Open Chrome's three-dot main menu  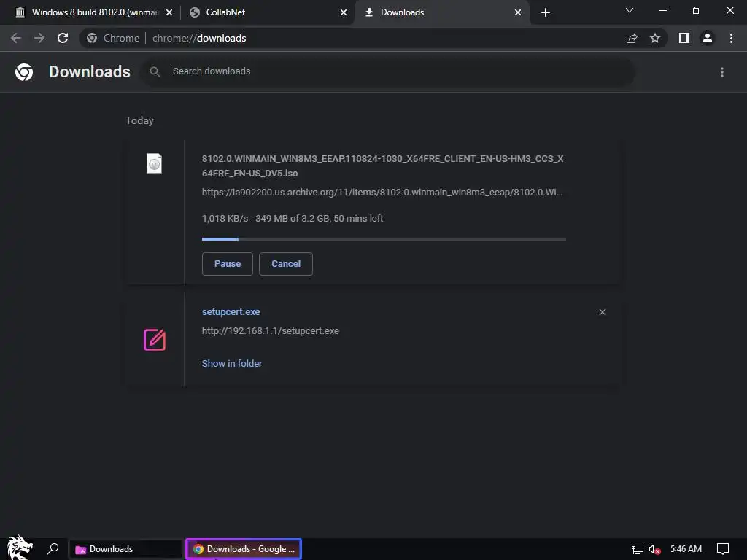731,38
